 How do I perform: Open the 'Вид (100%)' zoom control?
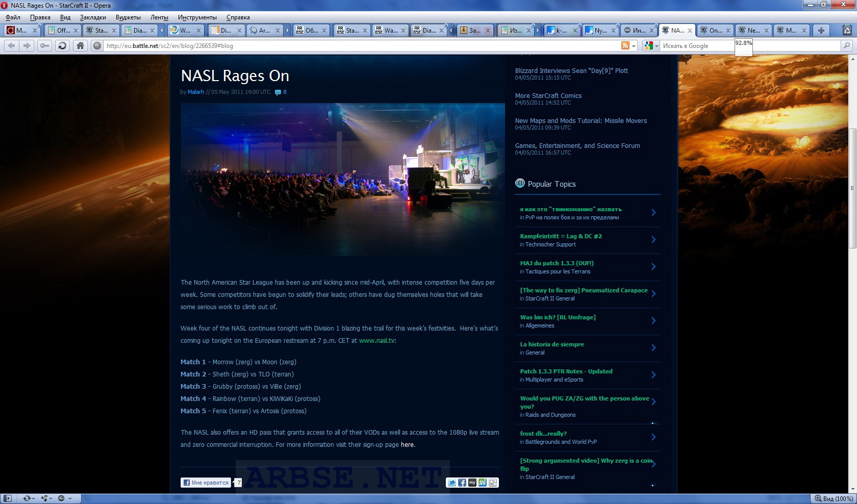[834, 498]
